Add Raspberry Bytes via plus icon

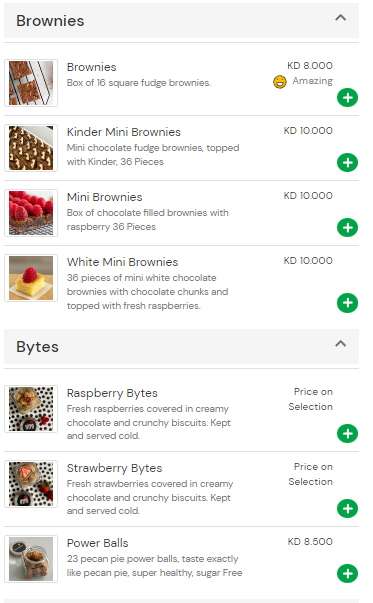(347, 434)
